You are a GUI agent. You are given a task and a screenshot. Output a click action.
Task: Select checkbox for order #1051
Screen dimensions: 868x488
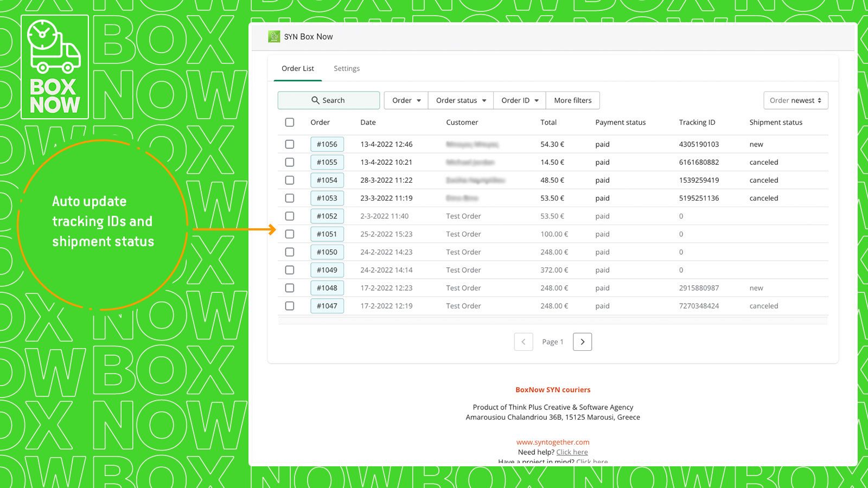[x=290, y=234]
